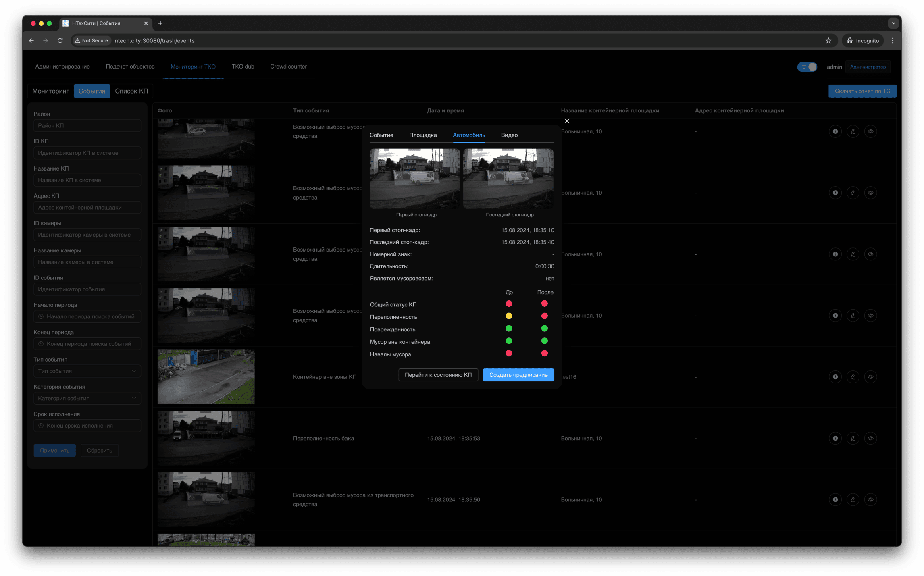Click edit icon for Контейнер вне зоны КП row
Image resolution: width=924 pixels, height=576 pixels.
[x=853, y=377]
